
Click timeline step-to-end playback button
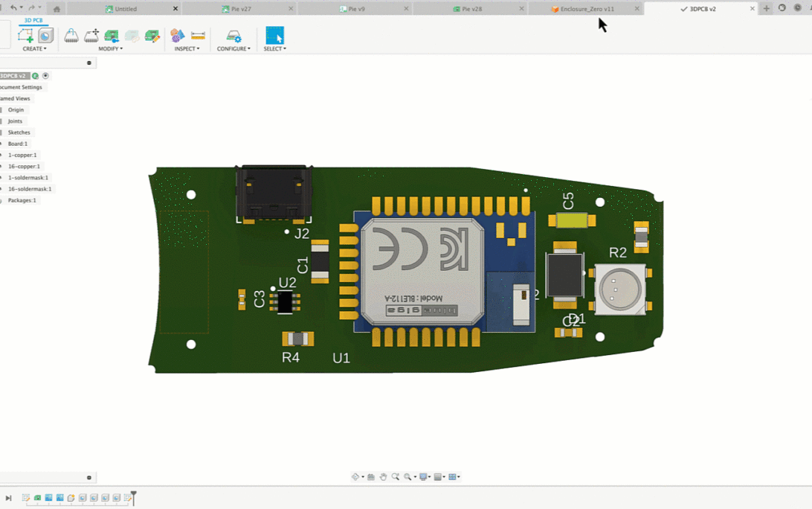click(8, 498)
